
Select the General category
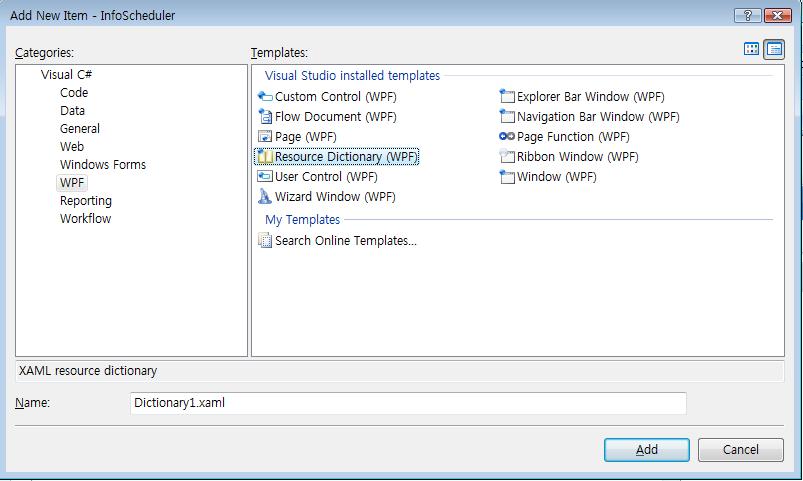coord(79,129)
